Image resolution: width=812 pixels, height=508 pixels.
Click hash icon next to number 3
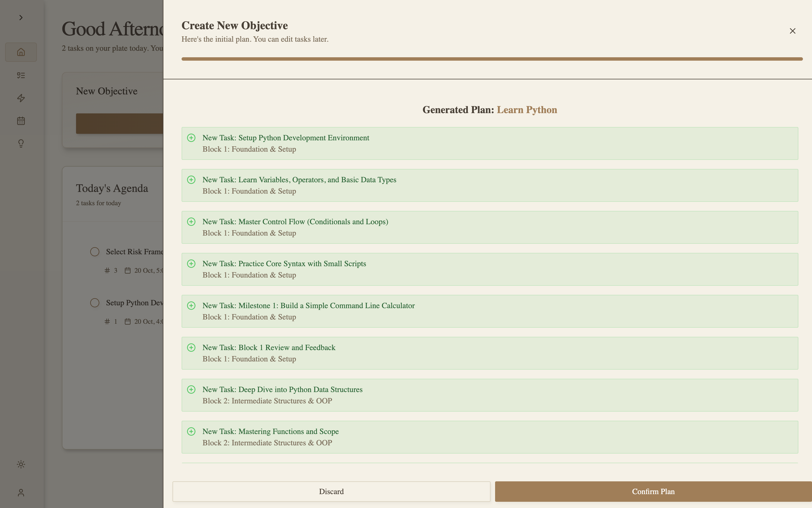[x=107, y=270]
